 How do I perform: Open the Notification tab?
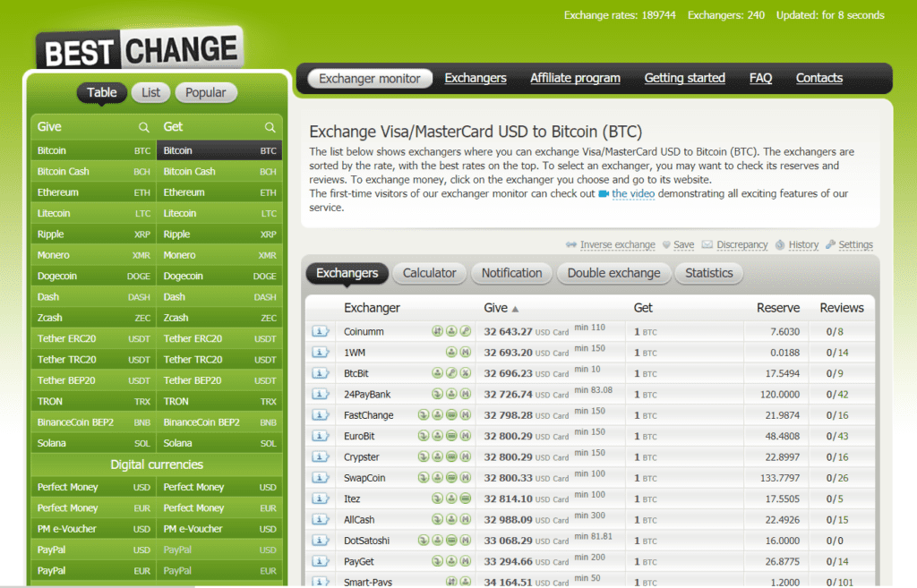tap(511, 273)
